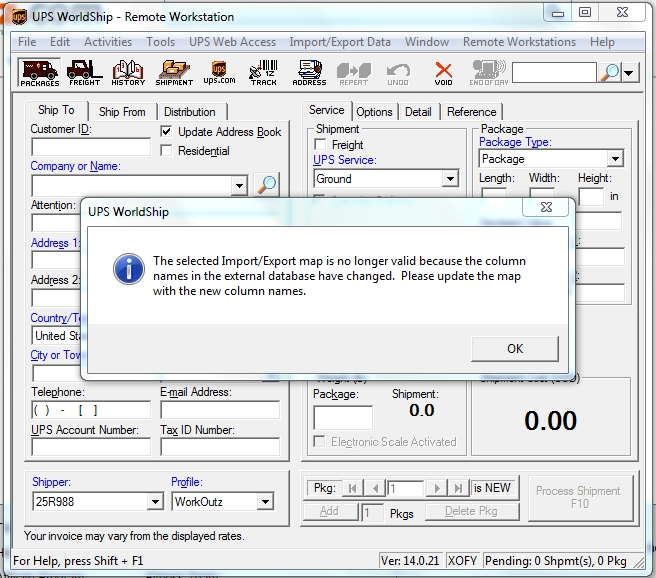Click the Void red X icon
656x578 pixels.
click(x=443, y=73)
